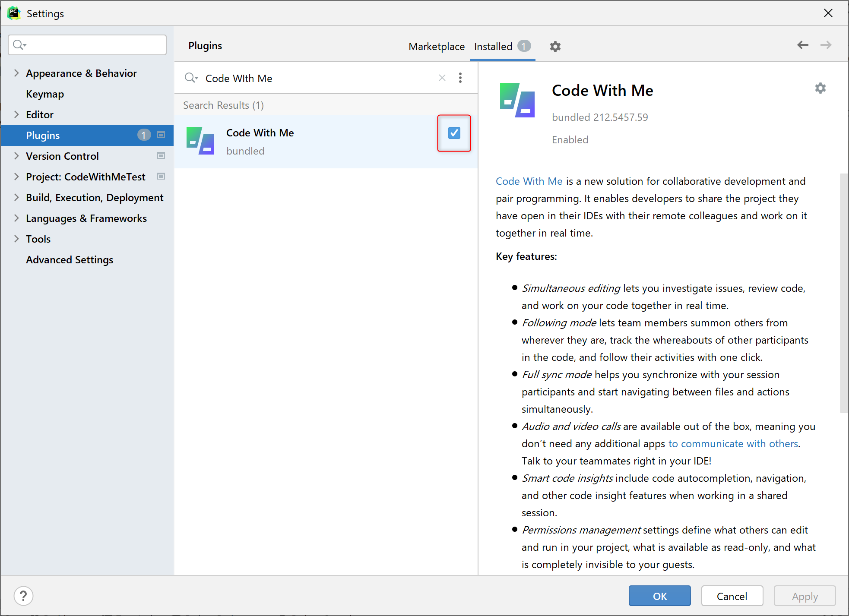The width and height of the screenshot is (849, 616).
Task: Open the 'to communicate with others' link
Action: (733, 444)
